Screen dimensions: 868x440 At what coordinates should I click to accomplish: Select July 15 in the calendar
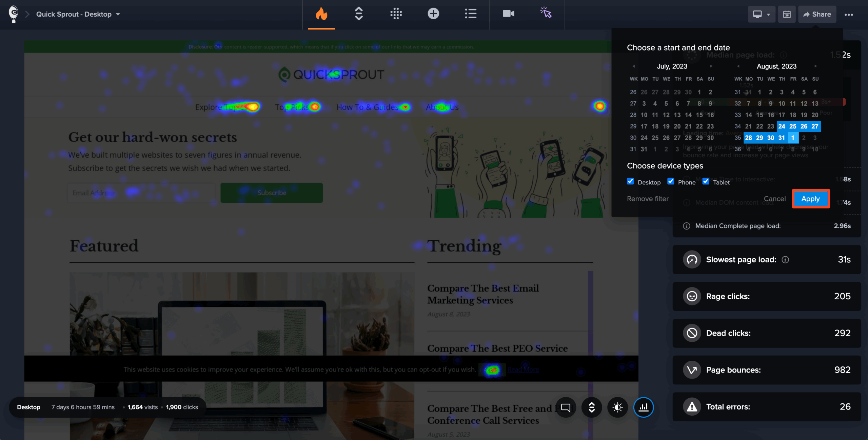[699, 115]
